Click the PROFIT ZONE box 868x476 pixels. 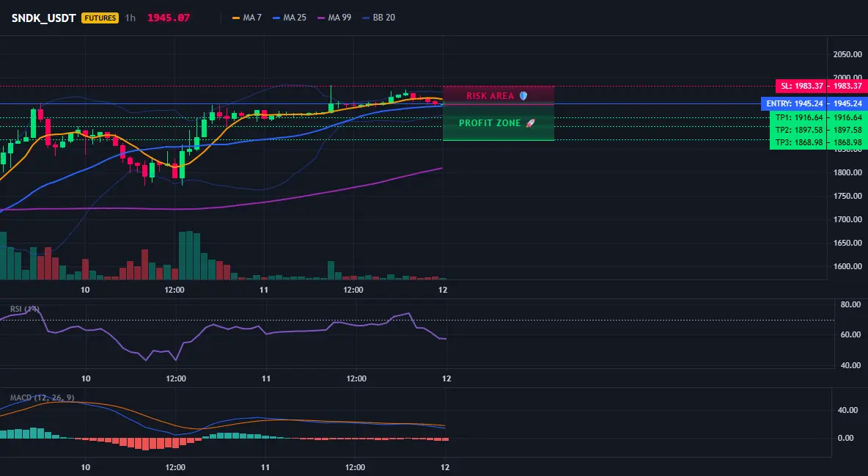click(499, 122)
